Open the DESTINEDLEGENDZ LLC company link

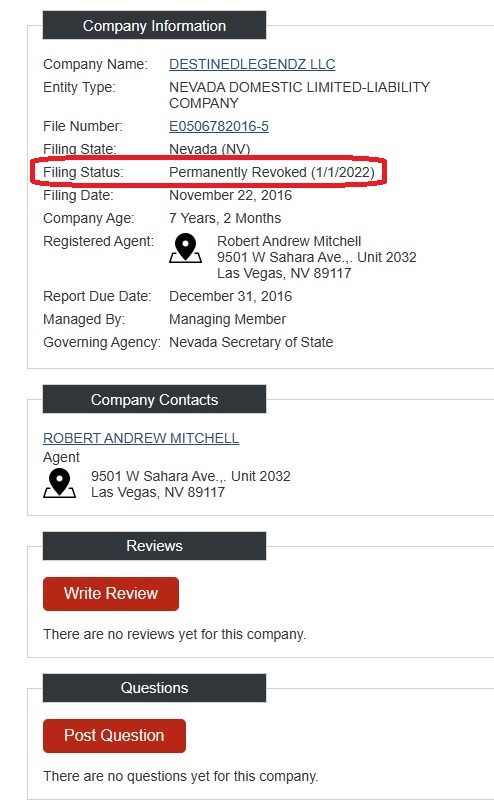pos(252,64)
